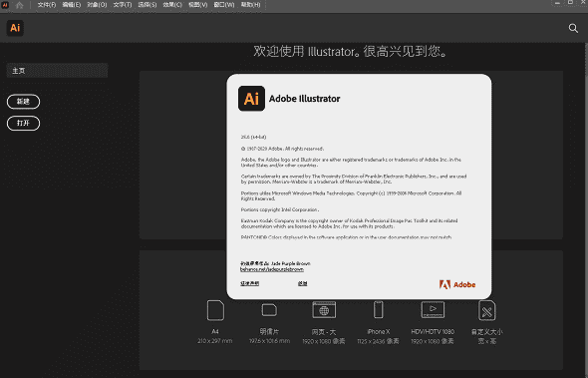This screenshot has height=378, width=588.
Task: Select the 主页 tab in the sidebar
Action: [x=57, y=71]
